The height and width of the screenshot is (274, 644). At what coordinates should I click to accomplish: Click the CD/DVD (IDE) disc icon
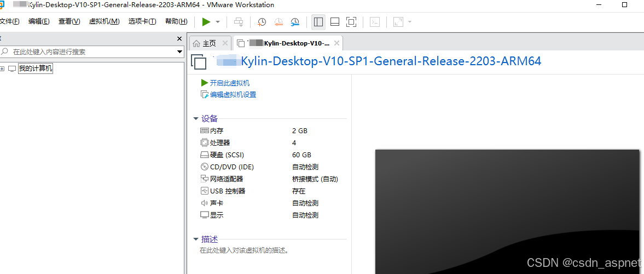pos(205,167)
